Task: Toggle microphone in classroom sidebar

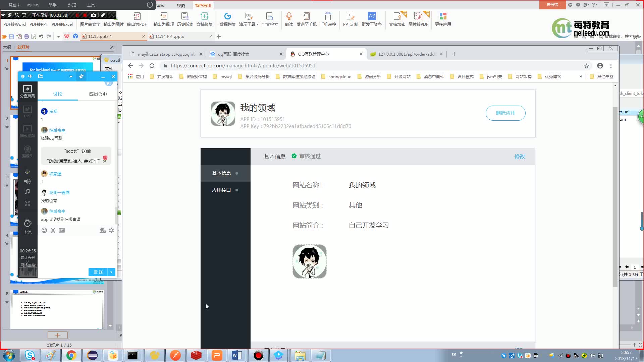Action: click(27, 172)
